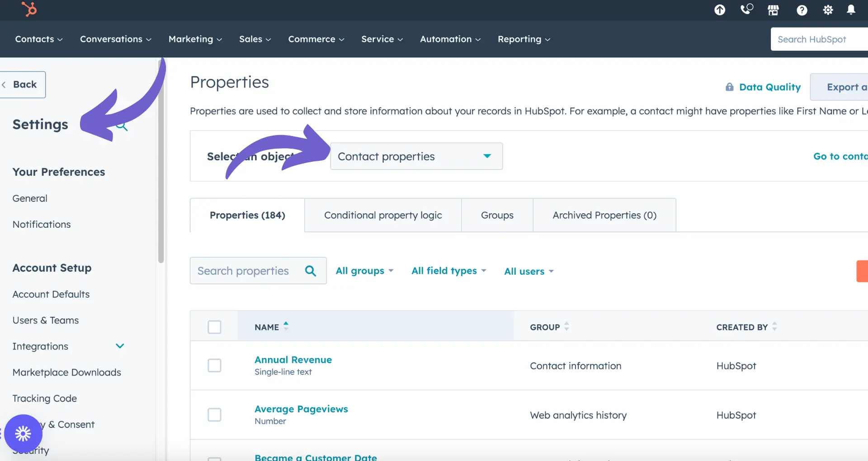Image resolution: width=868 pixels, height=461 pixels.
Task: Open the All field types filter
Action: [448, 271]
